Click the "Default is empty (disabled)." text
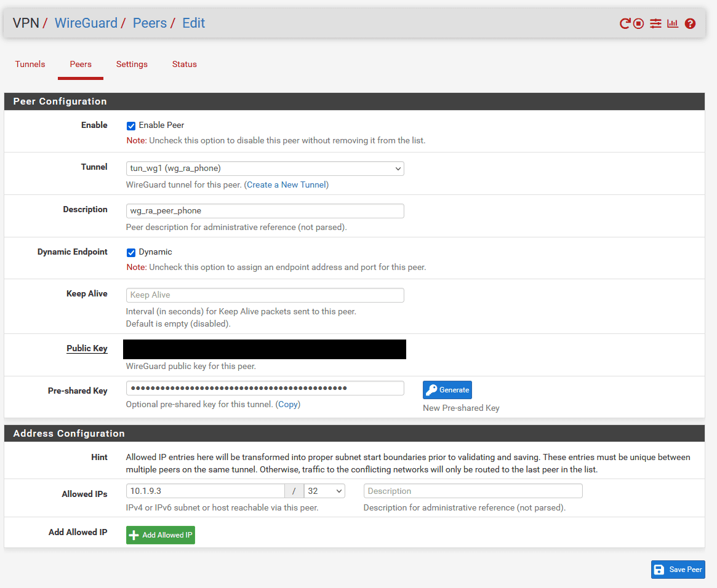The height and width of the screenshot is (588, 717). (178, 324)
